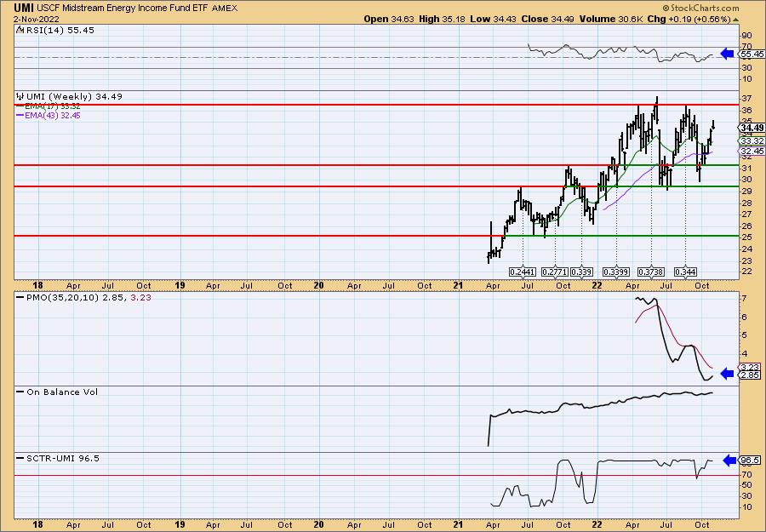Click the 0.339 dividend marker
The height and width of the screenshot is (532, 766).
click(581, 272)
